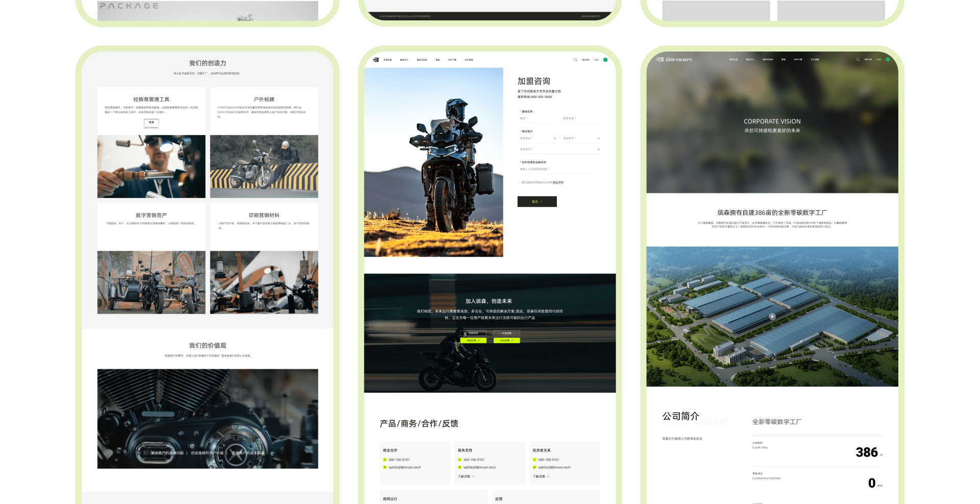Open the full-width district dropdown
The width and height of the screenshot is (980, 504).
click(559, 149)
